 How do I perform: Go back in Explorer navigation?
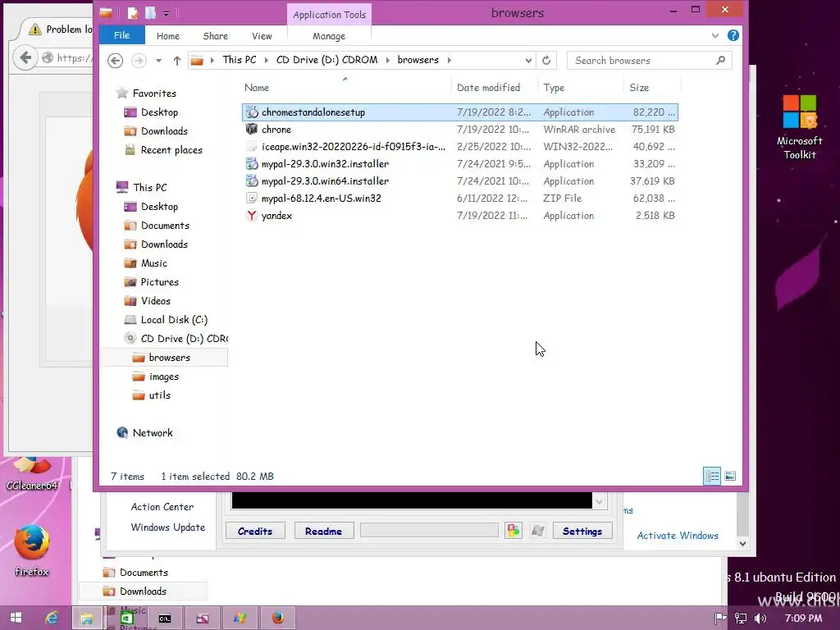115,61
